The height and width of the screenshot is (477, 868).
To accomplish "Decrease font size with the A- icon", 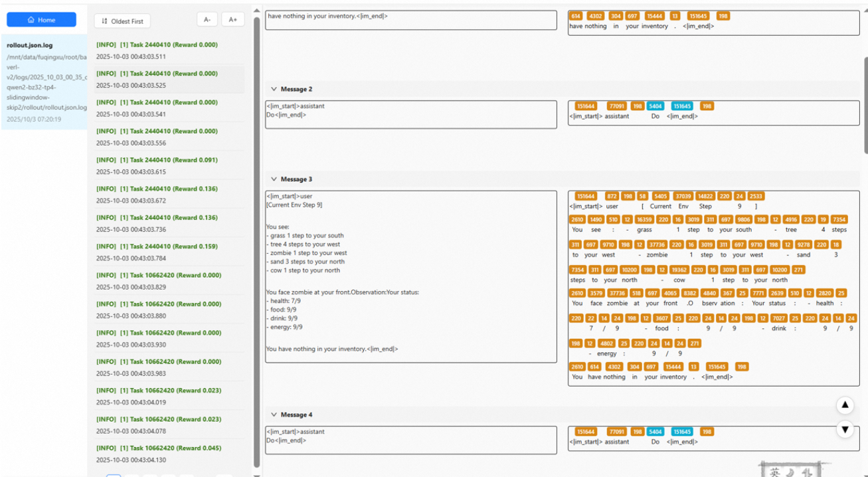I will point(207,19).
